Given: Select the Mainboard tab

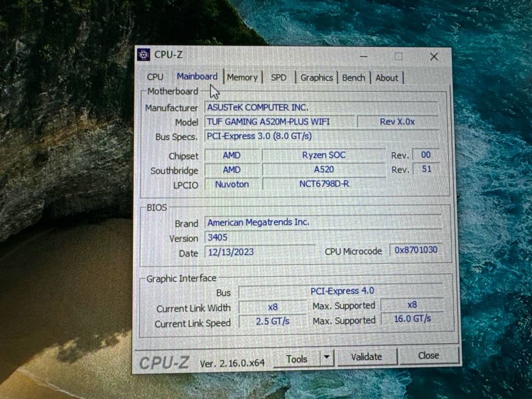Looking at the screenshot, I should pos(197,76).
